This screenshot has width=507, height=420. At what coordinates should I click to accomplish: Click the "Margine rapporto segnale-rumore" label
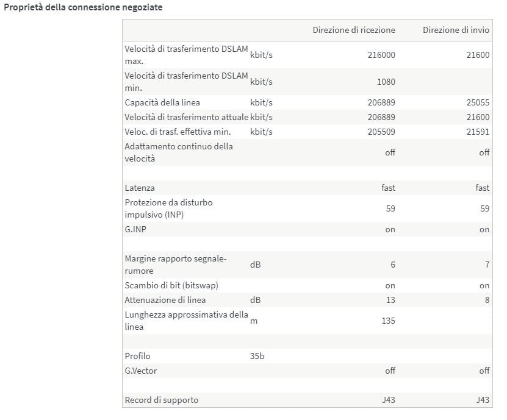[176, 265]
